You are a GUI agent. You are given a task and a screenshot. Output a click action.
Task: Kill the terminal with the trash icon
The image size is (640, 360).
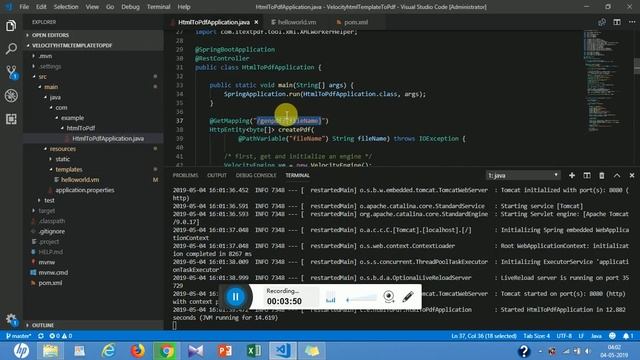602,175
